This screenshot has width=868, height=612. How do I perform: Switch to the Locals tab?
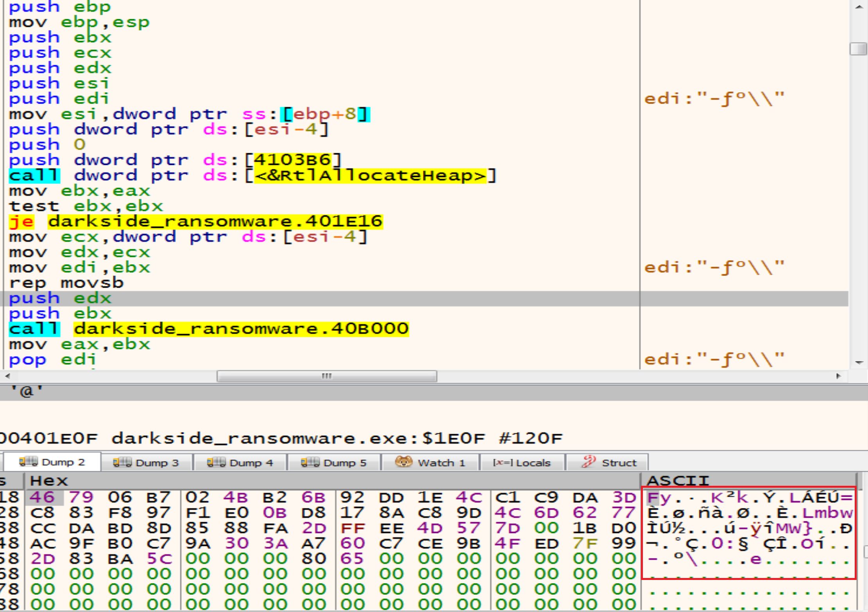522,463
